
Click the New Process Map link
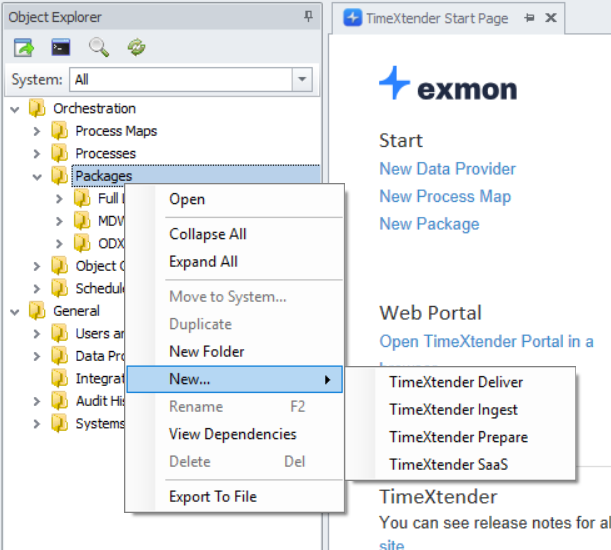click(445, 196)
